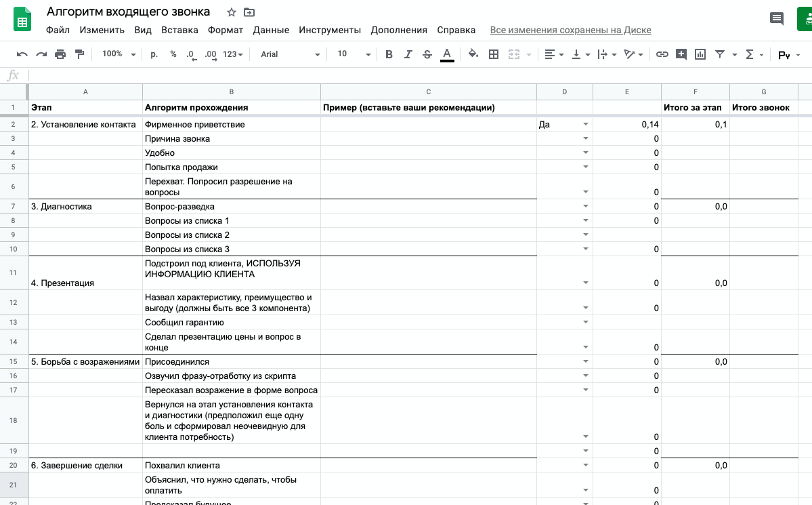812x505 pixels.
Task: Open the Справка menu
Action: tap(456, 30)
